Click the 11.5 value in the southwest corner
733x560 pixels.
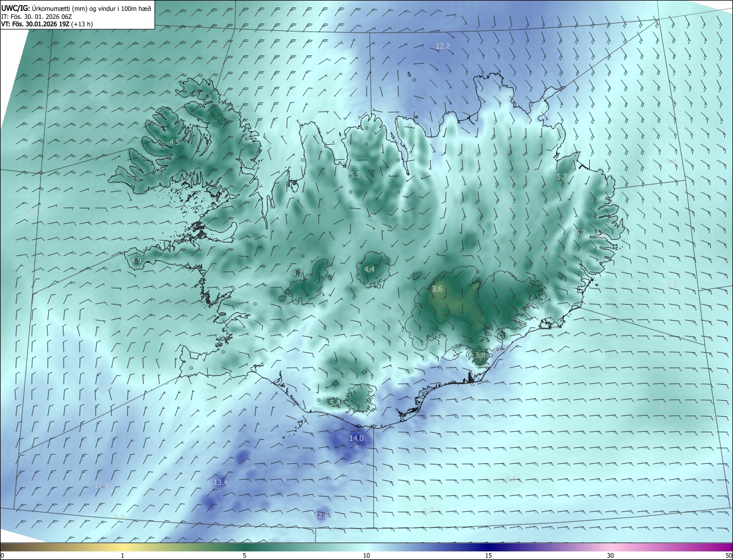click(x=101, y=486)
